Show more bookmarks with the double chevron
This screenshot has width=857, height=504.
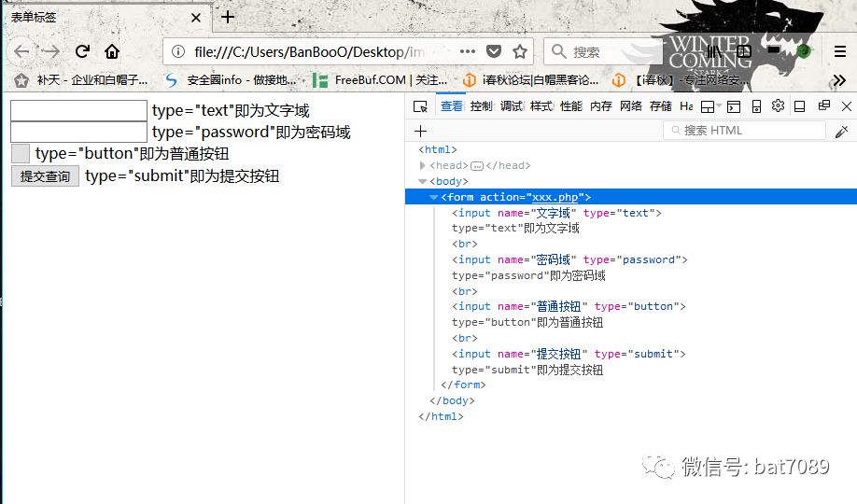pos(839,80)
